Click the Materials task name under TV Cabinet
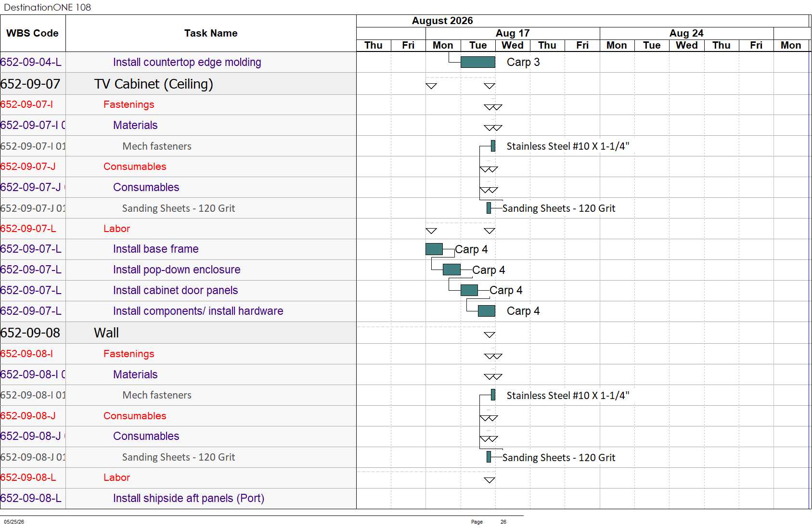 [135, 125]
